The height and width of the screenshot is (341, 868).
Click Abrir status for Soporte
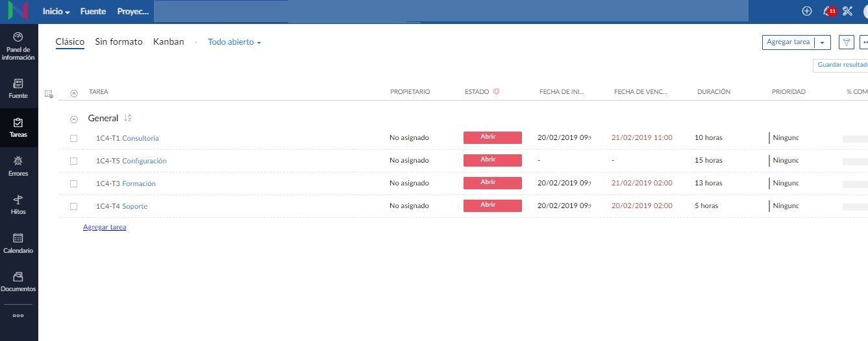(x=493, y=206)
